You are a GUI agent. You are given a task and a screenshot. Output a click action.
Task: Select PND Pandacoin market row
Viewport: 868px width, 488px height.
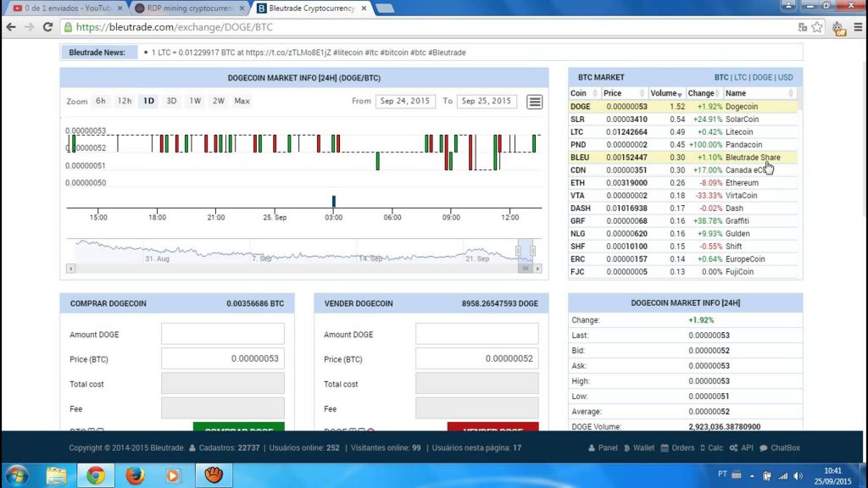pyautogui.click(x=683, y=144)
